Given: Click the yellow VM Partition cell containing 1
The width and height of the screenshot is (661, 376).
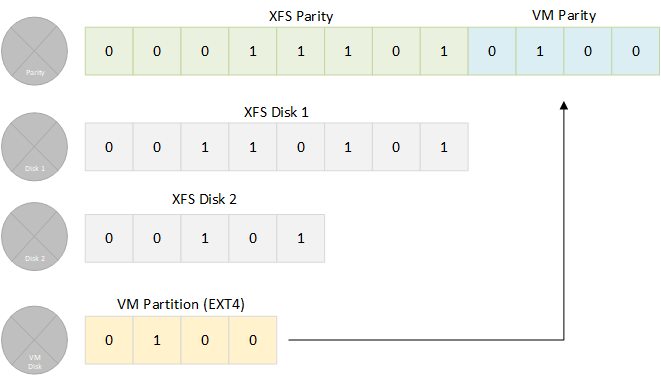Looking at the screenshot, I should tap(157, 340).
